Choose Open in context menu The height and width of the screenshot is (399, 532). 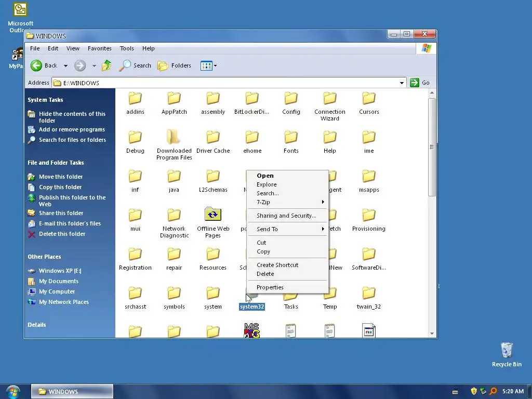pos(288,176)
